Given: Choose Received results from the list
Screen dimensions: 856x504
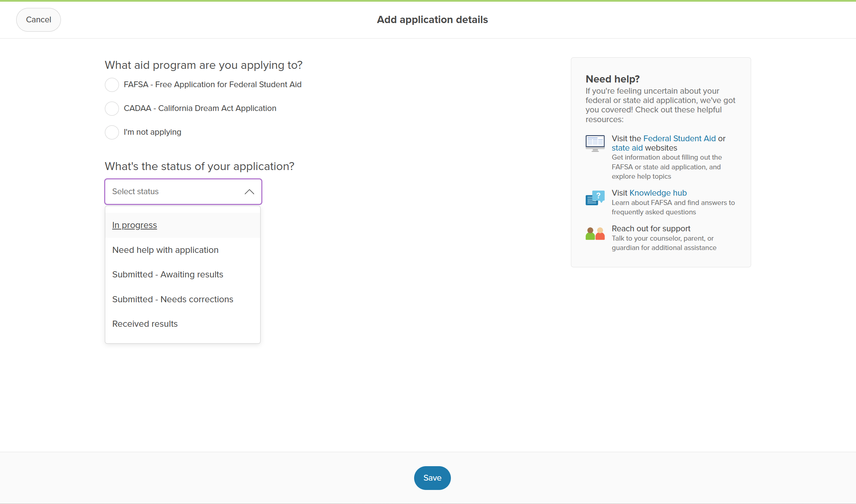Looking at the screenshot, I should point(145,324).
